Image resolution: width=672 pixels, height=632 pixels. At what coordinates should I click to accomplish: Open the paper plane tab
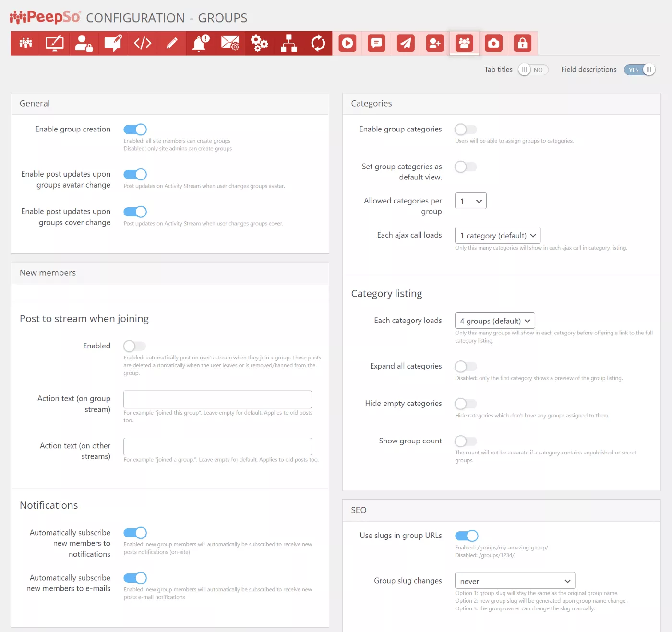pyautogui.click(x=406, y=43)
